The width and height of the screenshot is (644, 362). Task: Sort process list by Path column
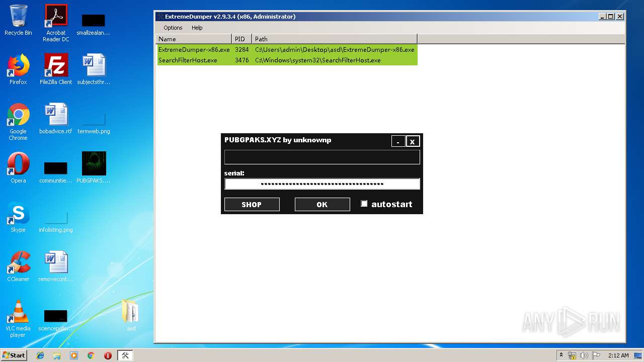click(x=335, y=39)
